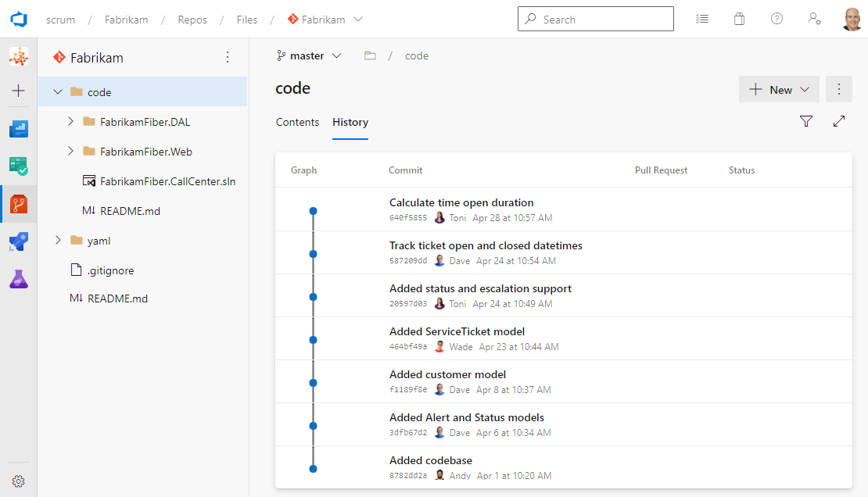Screen dimensions: 868x497
Task: Click the Status column header
Action: pyautogui.click(x=742, y=170)
